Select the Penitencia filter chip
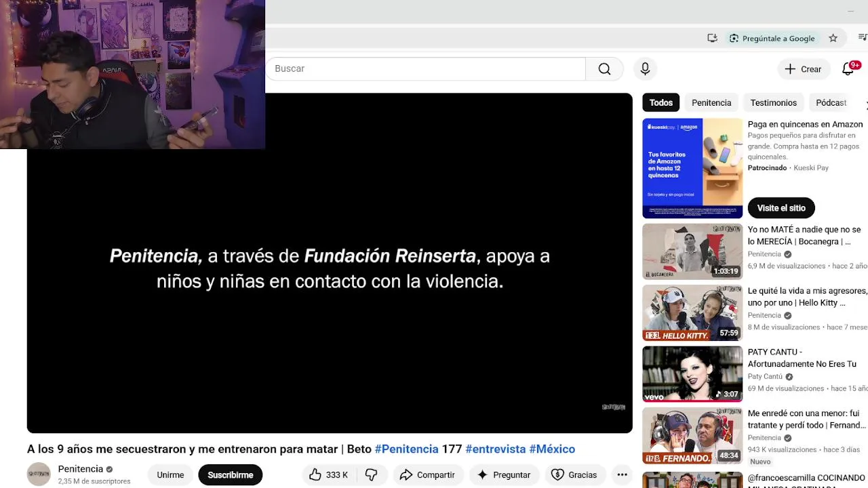Viewport: 868px width, 488px height. coord(711,103)
